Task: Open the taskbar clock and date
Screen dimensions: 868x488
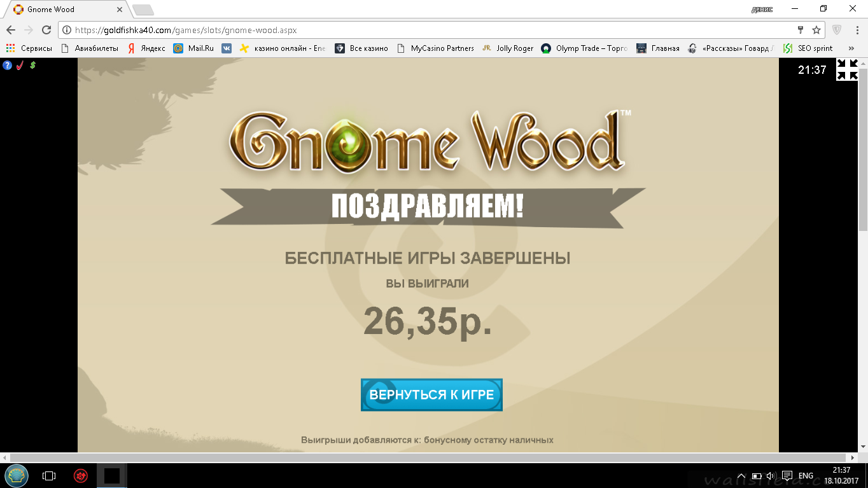Action: pos(841,475)
